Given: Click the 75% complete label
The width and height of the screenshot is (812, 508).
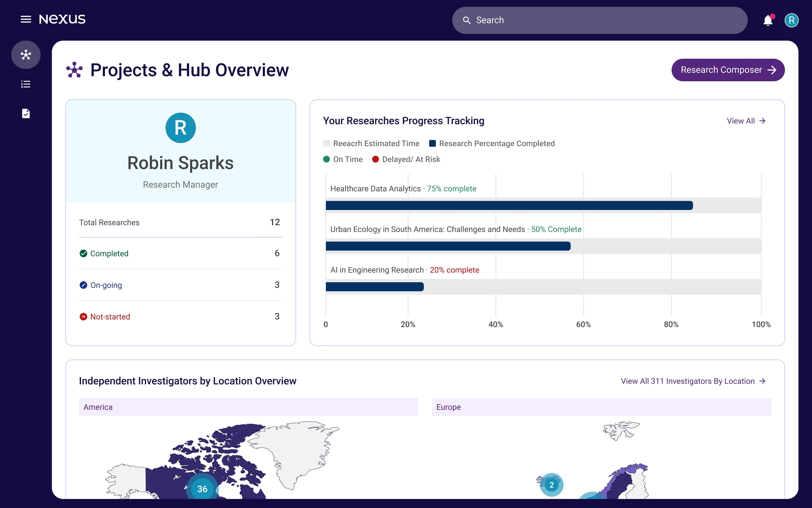Looking at the screenshot, I should click(x=451, y=189).
